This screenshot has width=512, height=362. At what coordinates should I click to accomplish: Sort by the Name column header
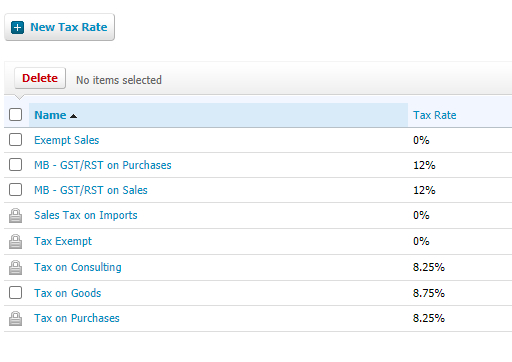click(x=50, y=115)
